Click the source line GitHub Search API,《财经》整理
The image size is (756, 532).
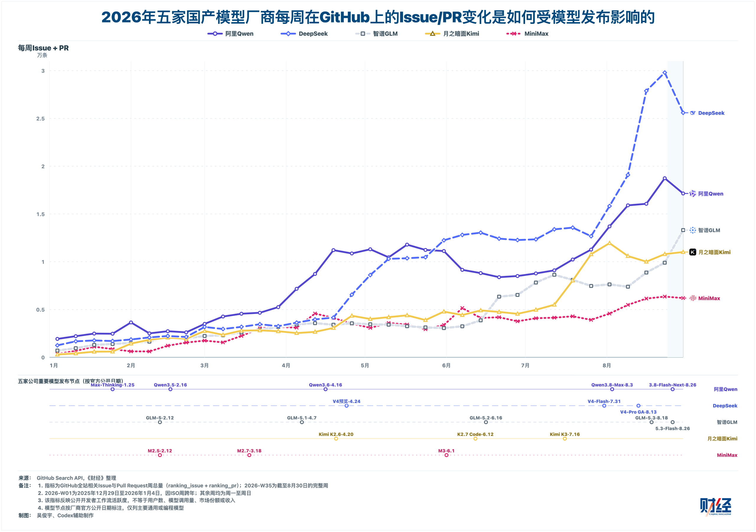[x=76, y=478]
